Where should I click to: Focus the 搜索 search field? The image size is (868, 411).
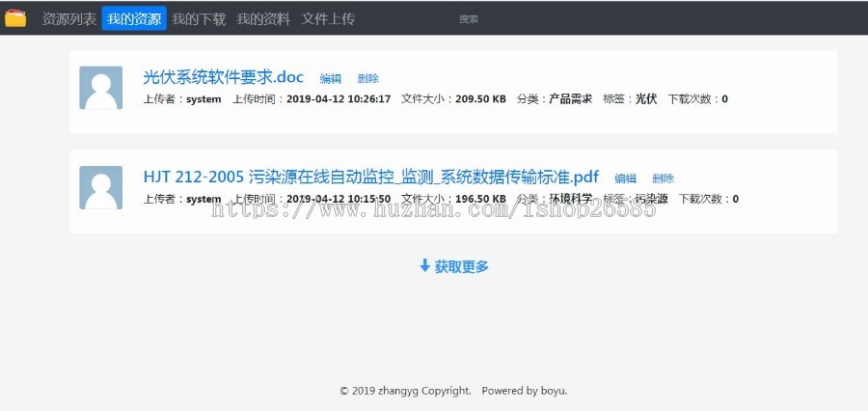pos(469,19)
